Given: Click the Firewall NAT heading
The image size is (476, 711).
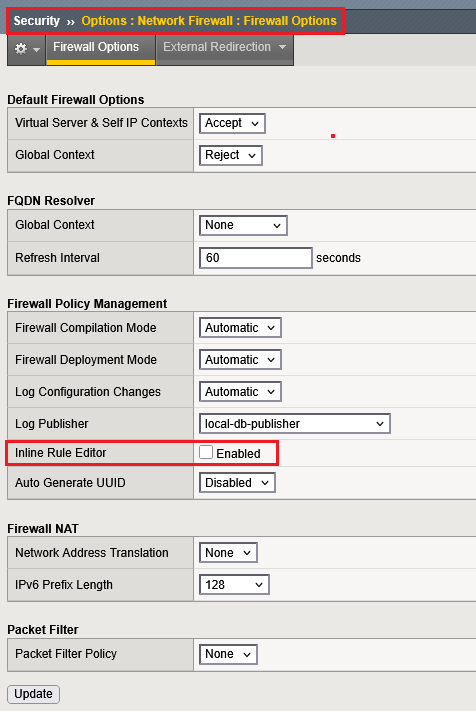Looking at the screenshot, I should (x=43, y=529).
